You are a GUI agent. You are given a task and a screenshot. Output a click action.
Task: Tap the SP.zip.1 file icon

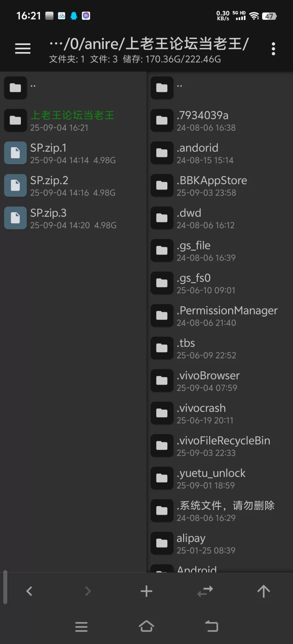click(15, 153)
